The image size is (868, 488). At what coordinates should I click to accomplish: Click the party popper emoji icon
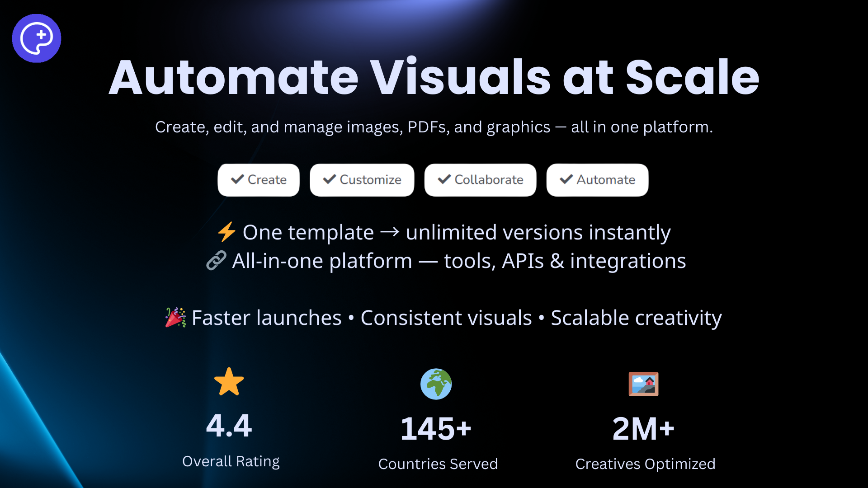175,317
